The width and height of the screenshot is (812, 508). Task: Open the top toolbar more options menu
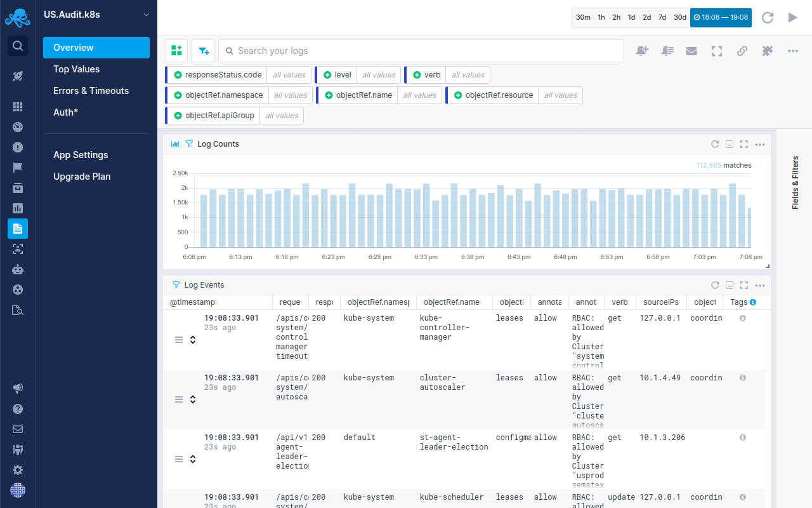point(793,51)
